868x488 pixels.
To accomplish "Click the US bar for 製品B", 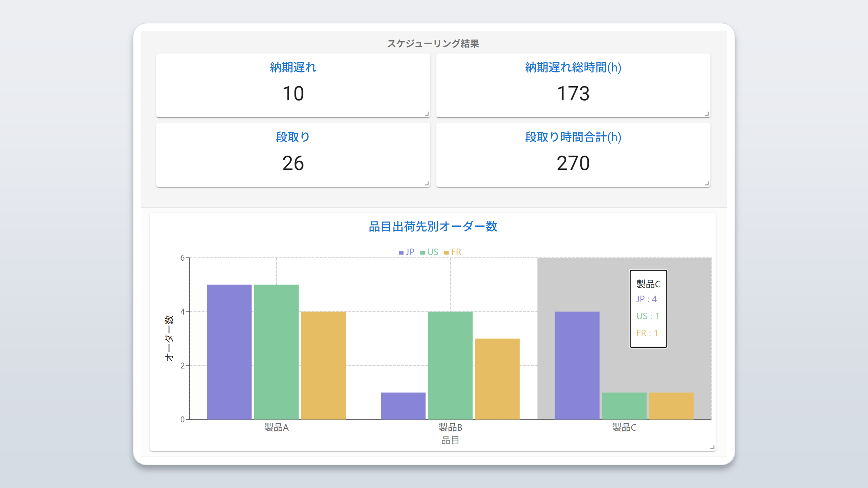I will pyautogui.click(x=450, y=365).
